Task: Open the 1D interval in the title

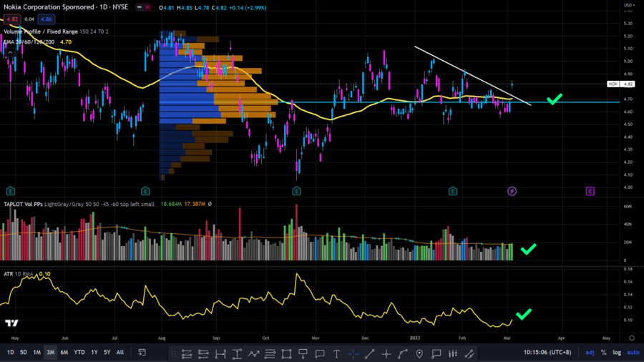Action: point(104,7)
